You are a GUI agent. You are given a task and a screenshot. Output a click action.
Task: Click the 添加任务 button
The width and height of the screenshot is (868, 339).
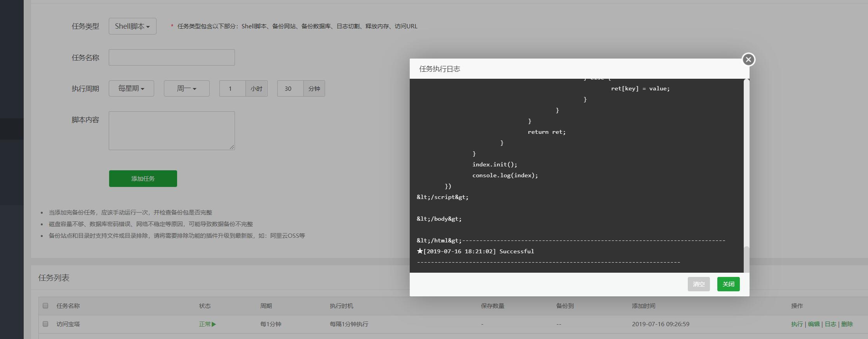143,178
